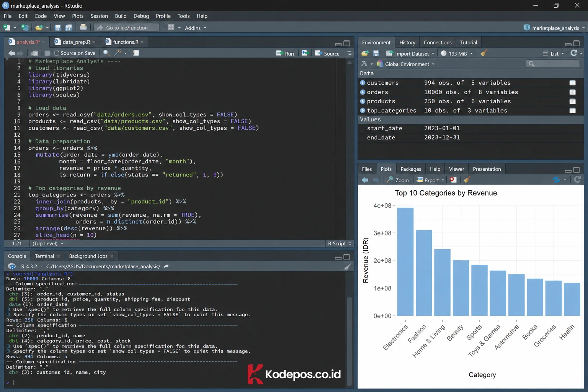588x392 pixels.
Task: Expand the orders data object toggle
Action: [363, 92]
